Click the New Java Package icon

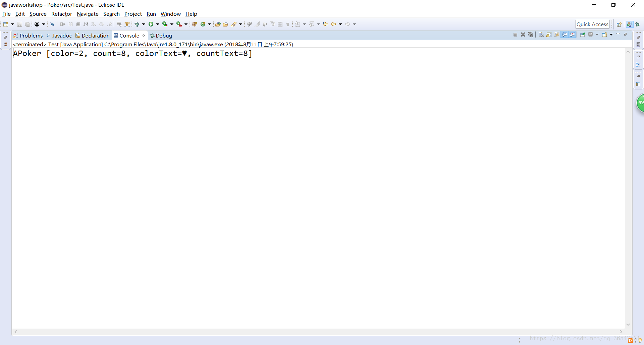(195, 24)
